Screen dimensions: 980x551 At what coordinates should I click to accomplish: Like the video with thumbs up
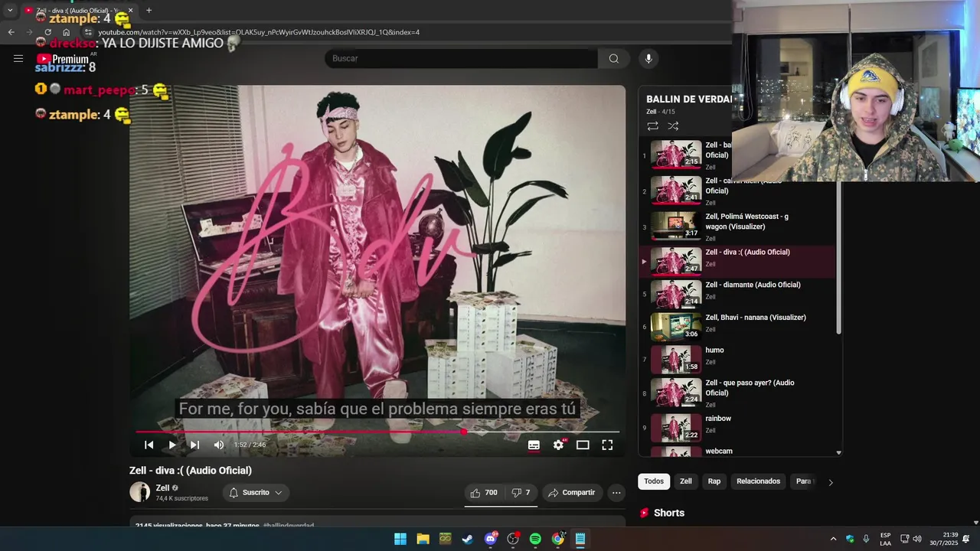point(484,493)
